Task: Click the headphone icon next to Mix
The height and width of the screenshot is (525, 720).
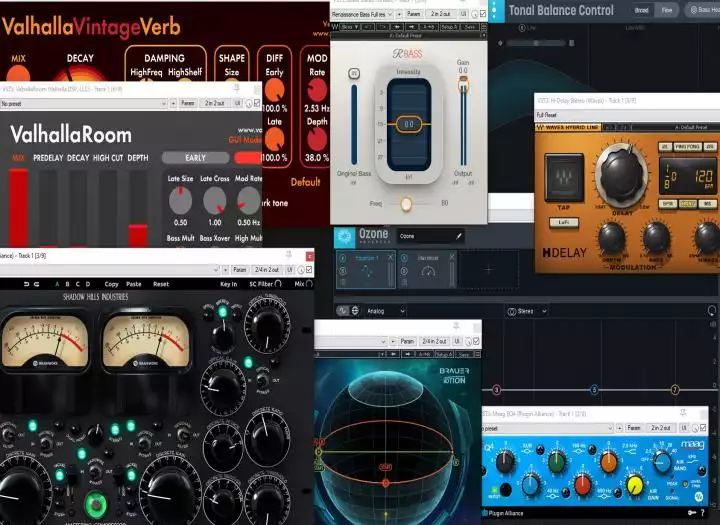Action: [x=309, y=284]
